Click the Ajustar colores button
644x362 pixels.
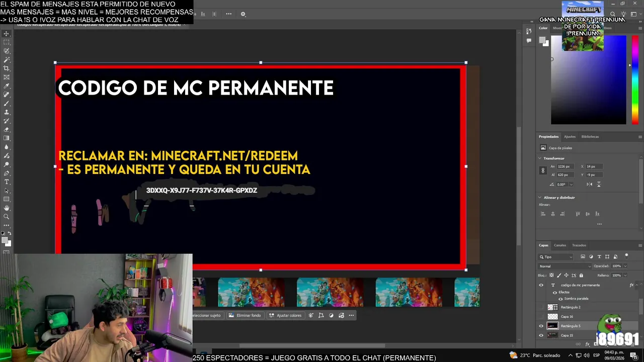285,315
